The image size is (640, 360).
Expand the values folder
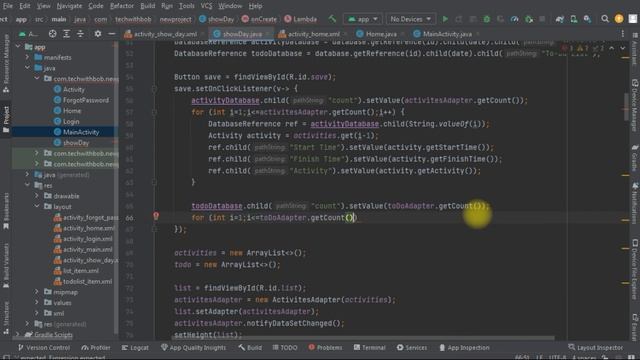pyautogui.click(x=37, y=302)
